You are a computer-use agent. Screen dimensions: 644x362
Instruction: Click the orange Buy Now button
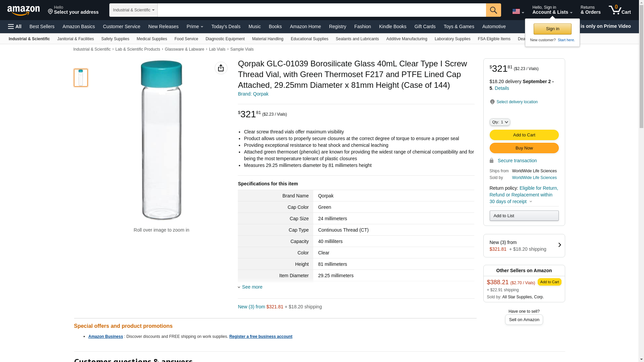pyautogui.click(x=524, y=148)
